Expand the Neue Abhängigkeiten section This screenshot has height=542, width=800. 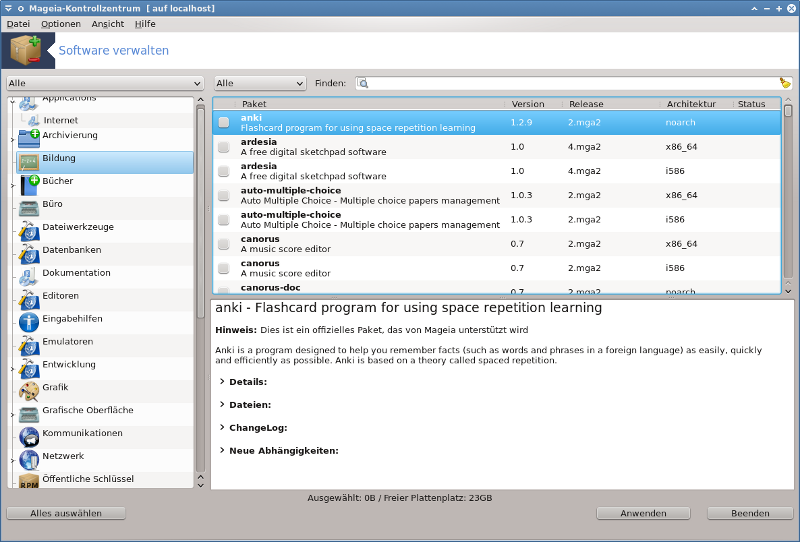click(x=222, y=450)
